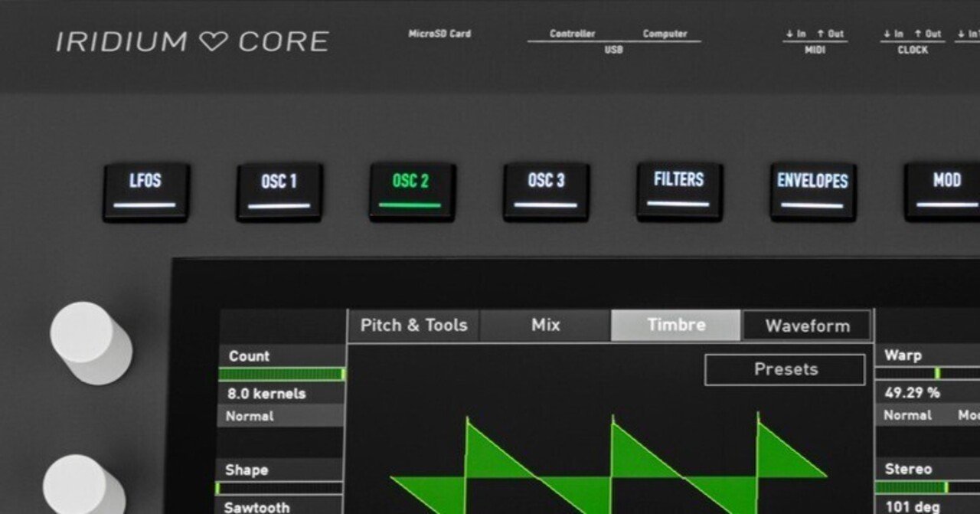The image size is (980, 514).
Task: Click the Count kernels slider bar
Action: pyautogui.click(x=280, y=374)
